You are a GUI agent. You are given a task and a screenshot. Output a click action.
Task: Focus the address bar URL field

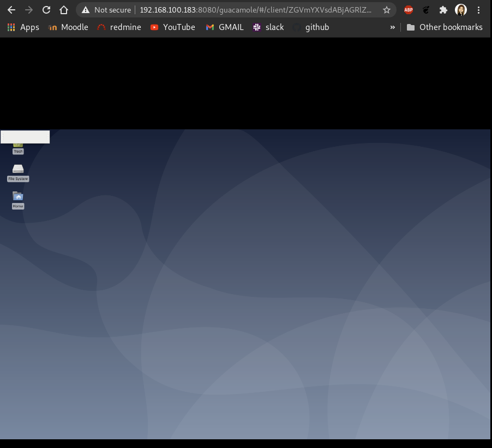click(x=256, y=10)
